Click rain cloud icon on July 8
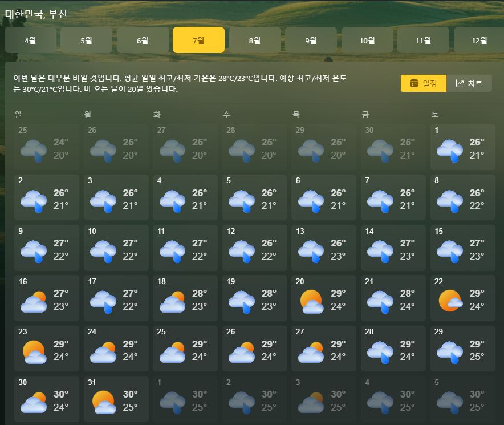Image resolution: width=504 pixels, height=425 pixels. tap(450, 201)
